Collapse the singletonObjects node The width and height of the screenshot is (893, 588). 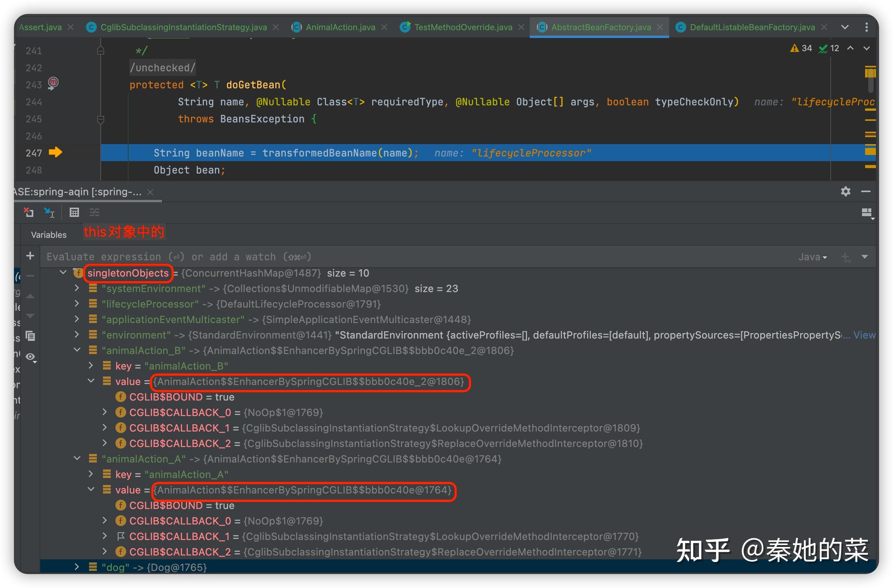pos(63,272)
